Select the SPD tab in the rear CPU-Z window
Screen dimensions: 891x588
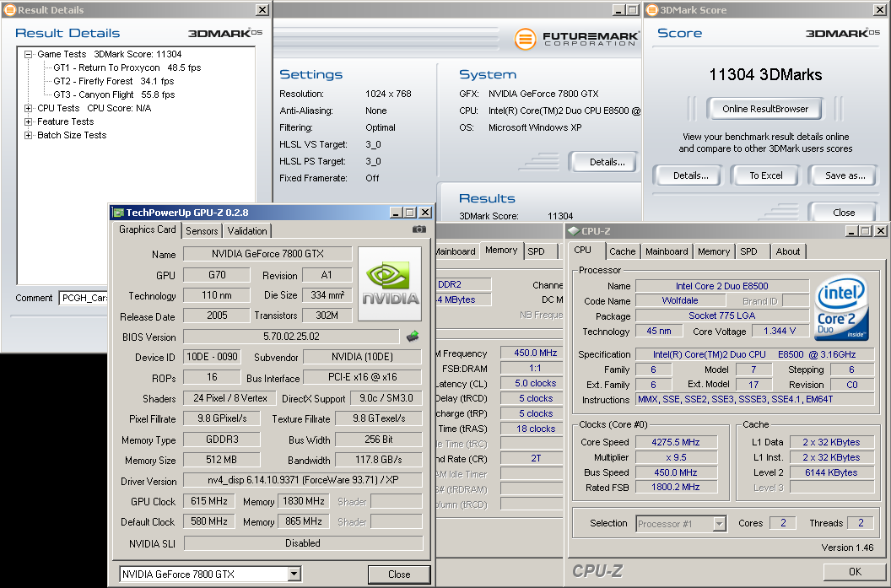pos(536,251)
